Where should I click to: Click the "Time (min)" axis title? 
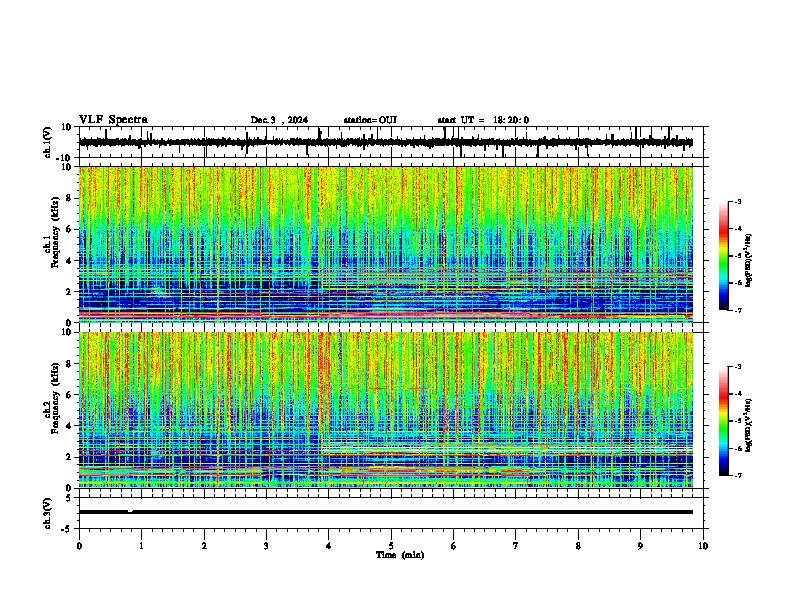400,555
